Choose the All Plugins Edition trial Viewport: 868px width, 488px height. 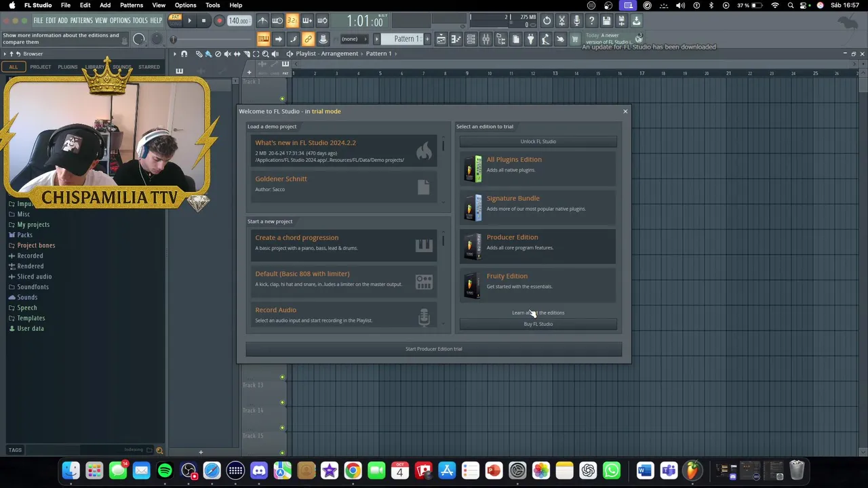(x=538, y=167)
